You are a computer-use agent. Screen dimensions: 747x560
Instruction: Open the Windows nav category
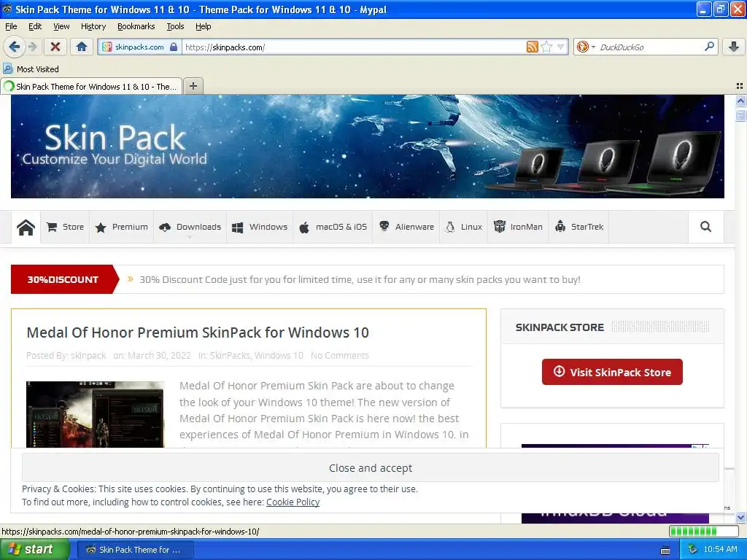tap(260, 227)
